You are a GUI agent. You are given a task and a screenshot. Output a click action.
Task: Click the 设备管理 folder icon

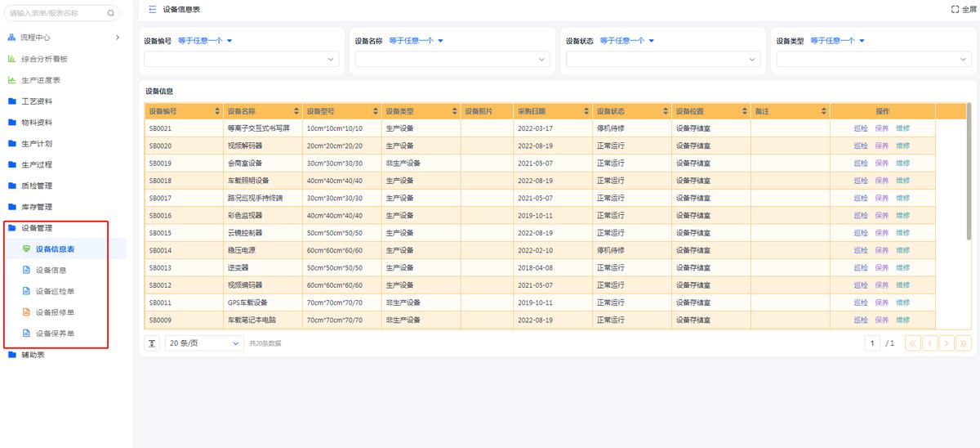pyautogui.click(x=12, y=228)
